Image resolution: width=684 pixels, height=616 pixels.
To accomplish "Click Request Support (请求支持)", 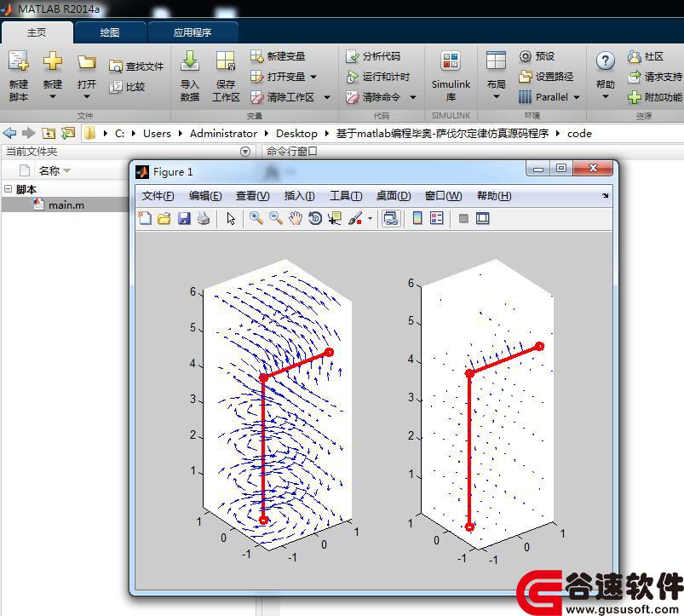I will (655, 77).
